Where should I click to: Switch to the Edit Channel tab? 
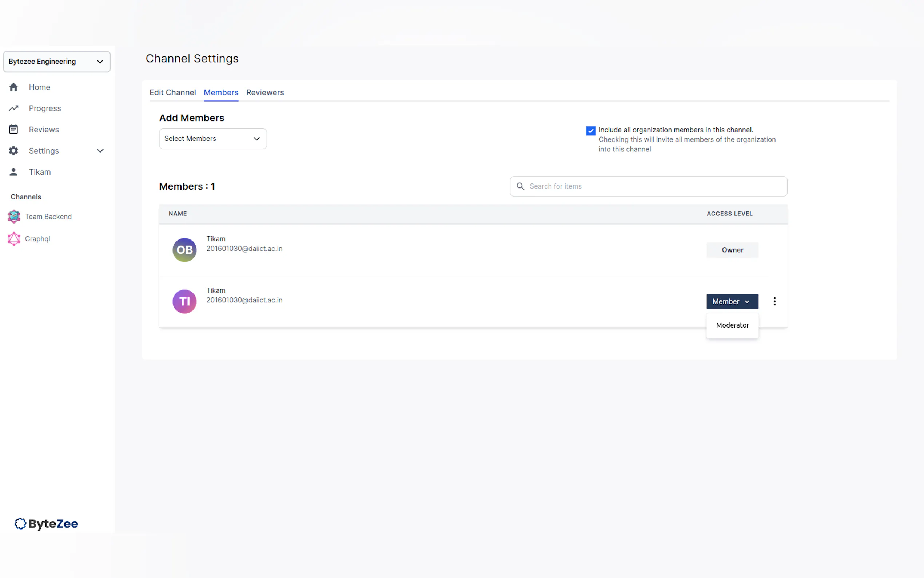click(172, 92)
